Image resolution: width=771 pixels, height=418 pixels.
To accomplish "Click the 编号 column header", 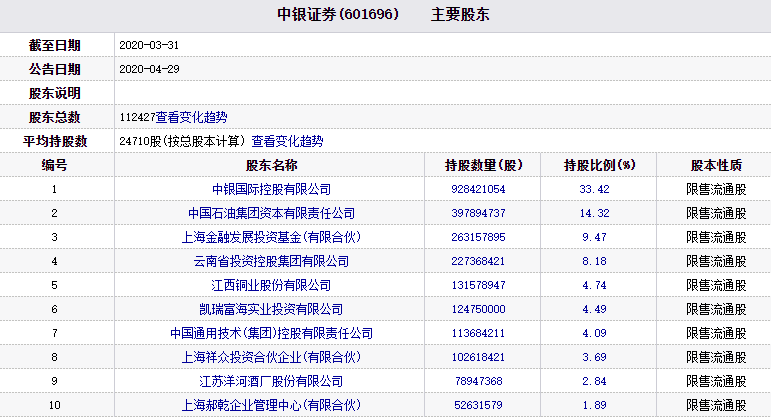I will coord(54,165).
